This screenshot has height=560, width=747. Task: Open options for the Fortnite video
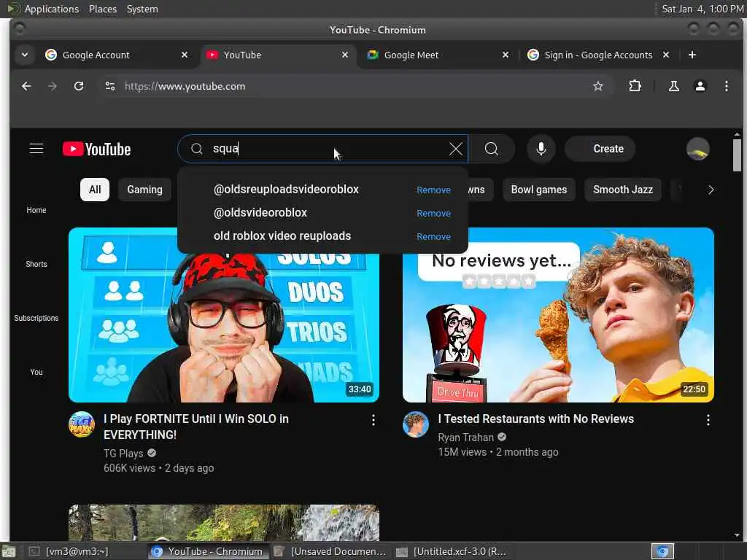373,419
